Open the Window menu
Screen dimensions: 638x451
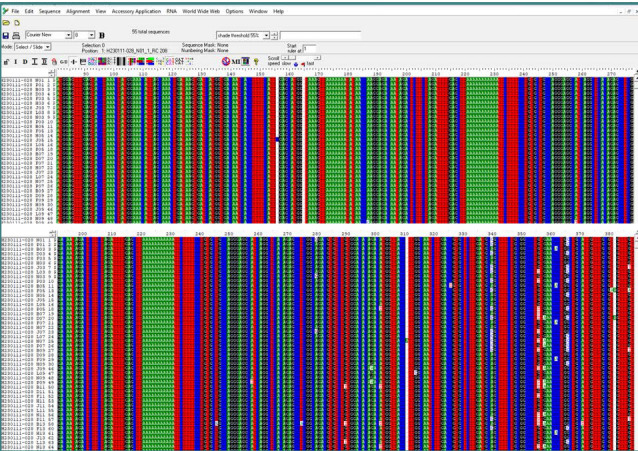[258, 11]
